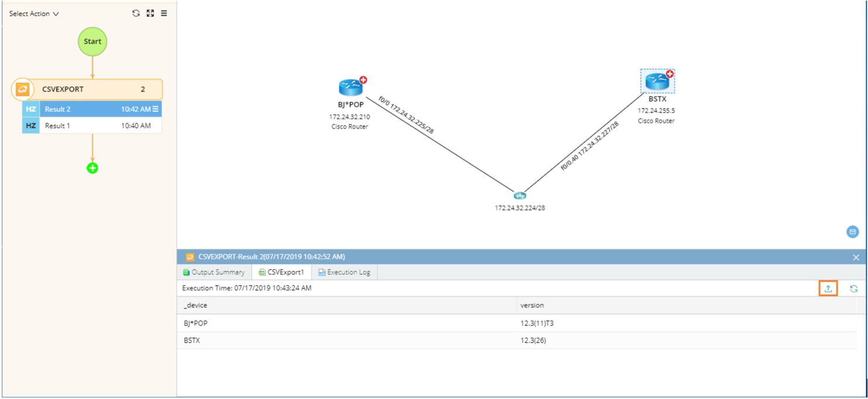Select the BSTX router icon on map
The image size is (868, 399).
point(657,81)
